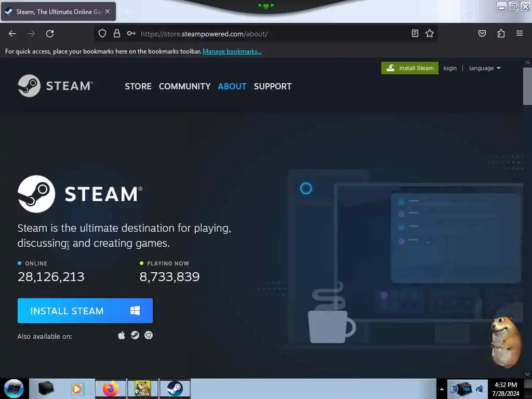Open the SUPPORT menu item
This screenshot has width=532, height=399.
(x=272, y=87)
